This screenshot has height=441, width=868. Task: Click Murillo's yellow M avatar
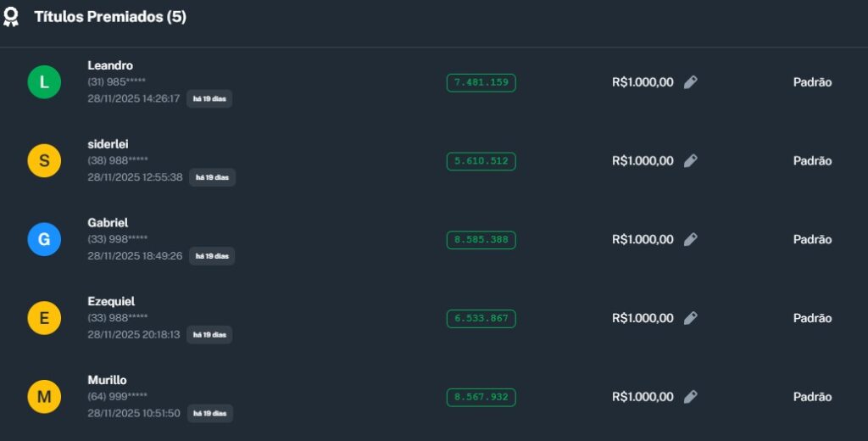click(x=44, y=397)
